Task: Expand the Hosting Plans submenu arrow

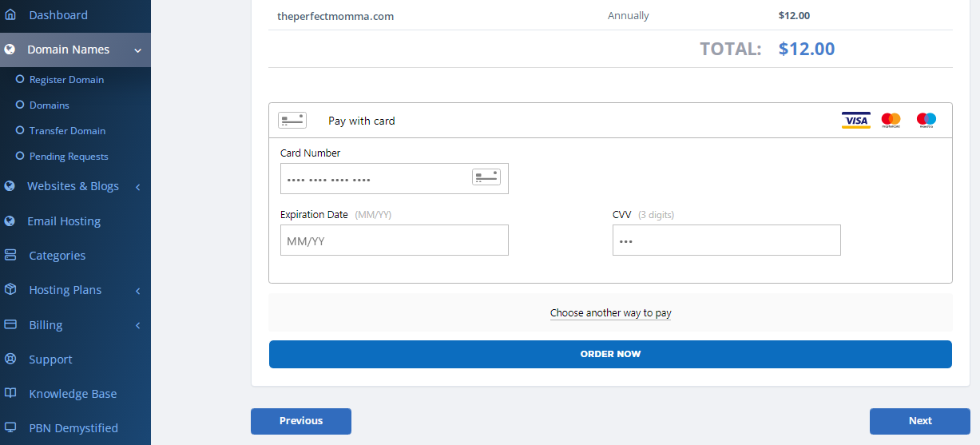Action: coord(138,291)
